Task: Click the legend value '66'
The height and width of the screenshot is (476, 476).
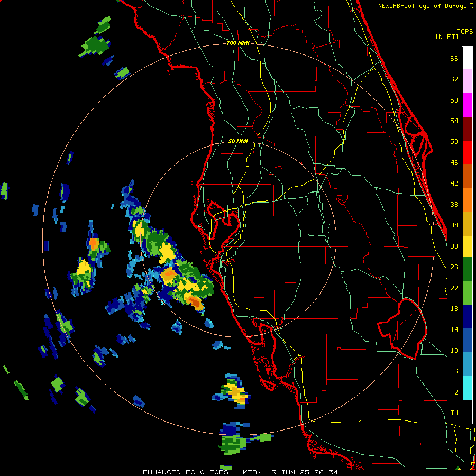Action: (454, 58)
